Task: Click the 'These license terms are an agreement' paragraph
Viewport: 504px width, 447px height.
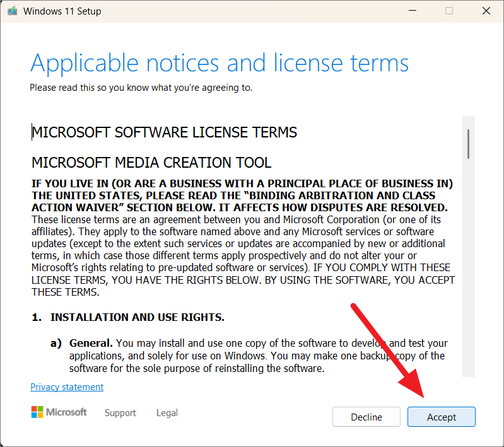Action: pos(243,256)
